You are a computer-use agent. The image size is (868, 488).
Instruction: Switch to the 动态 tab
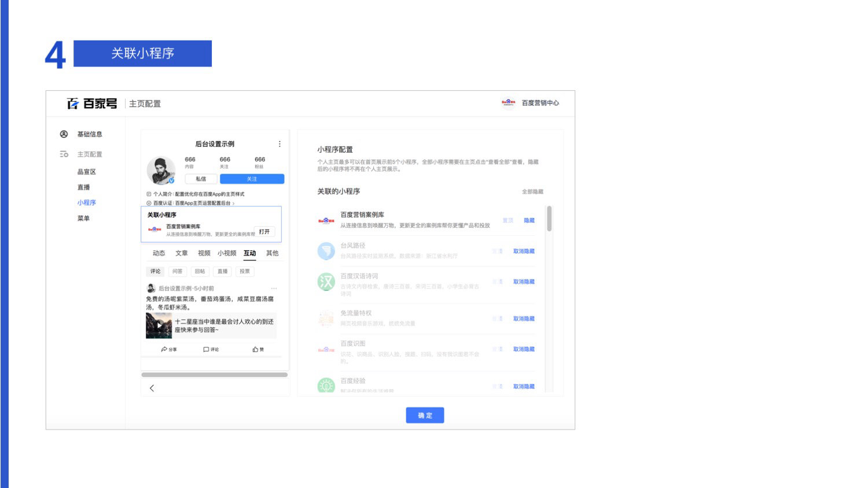[159, 253]
